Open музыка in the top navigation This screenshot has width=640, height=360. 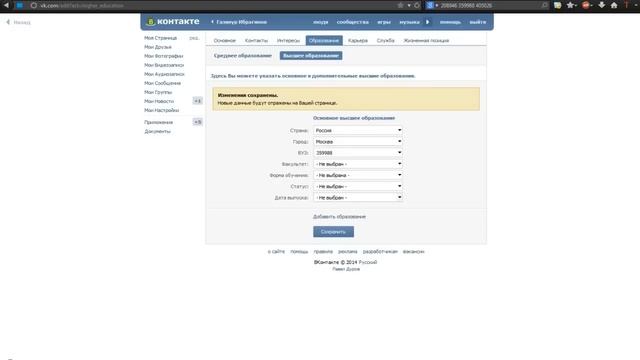tap(409, 22)
